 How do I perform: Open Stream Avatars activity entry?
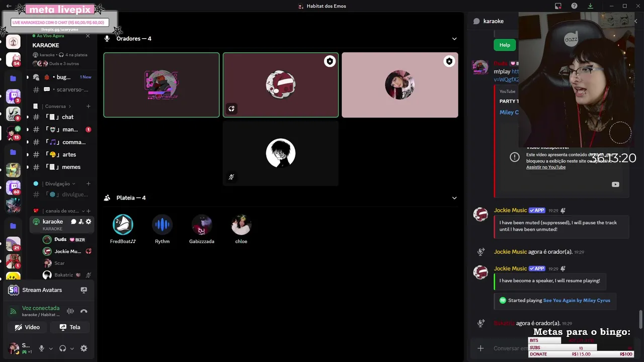pyautogui.click(x=42, y=290)
